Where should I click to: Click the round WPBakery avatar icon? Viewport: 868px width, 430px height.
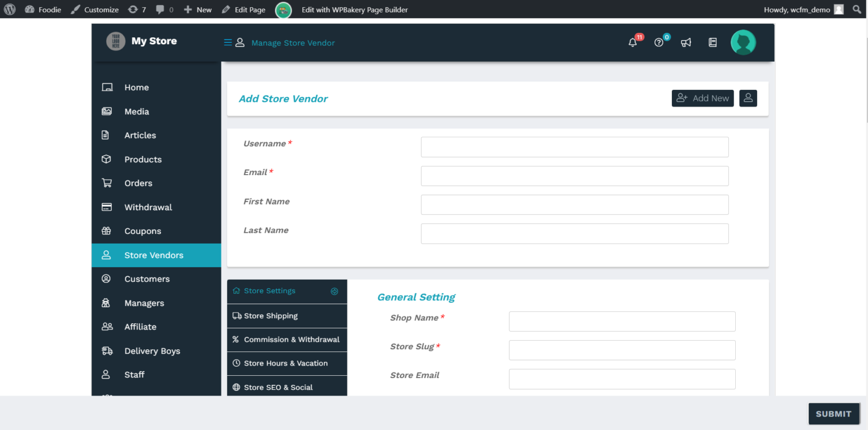coord(283,10)
